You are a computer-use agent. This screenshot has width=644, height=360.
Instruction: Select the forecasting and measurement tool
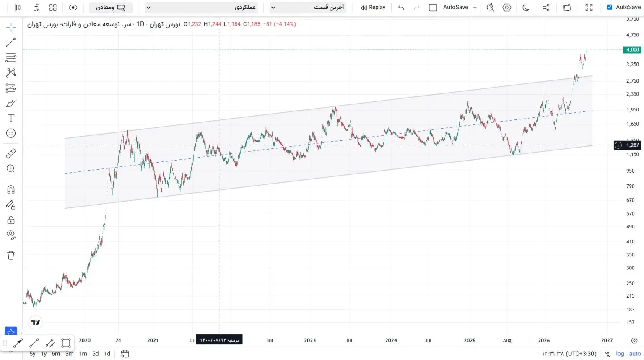pyautogui.click(x=11, y=88)
